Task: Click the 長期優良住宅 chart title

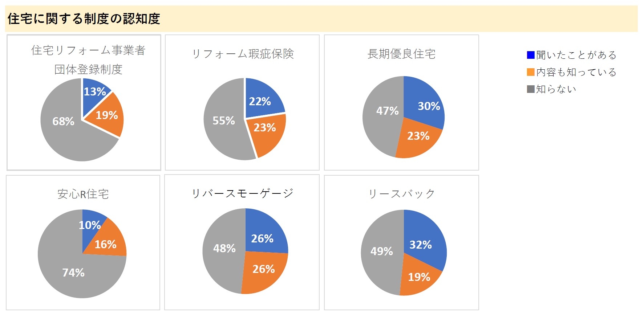Action: pyautogui.click(x=401, y=54)
